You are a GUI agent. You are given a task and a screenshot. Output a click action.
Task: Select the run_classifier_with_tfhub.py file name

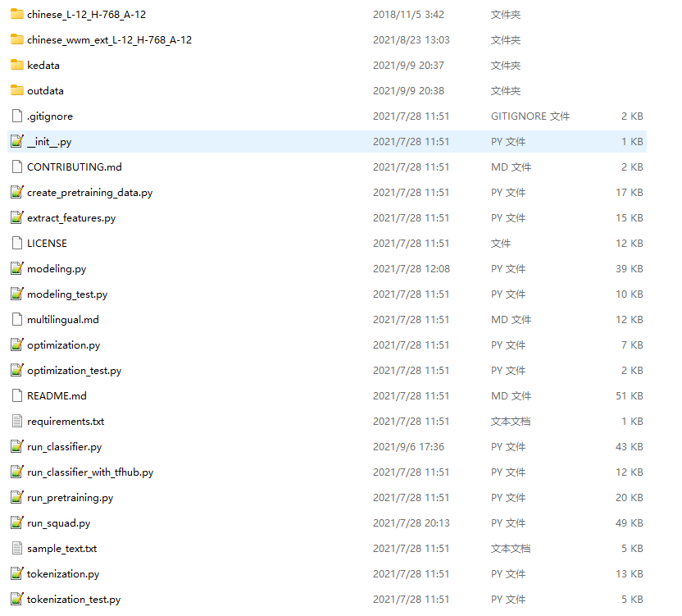pyautogui.click(x=90, y=472)
